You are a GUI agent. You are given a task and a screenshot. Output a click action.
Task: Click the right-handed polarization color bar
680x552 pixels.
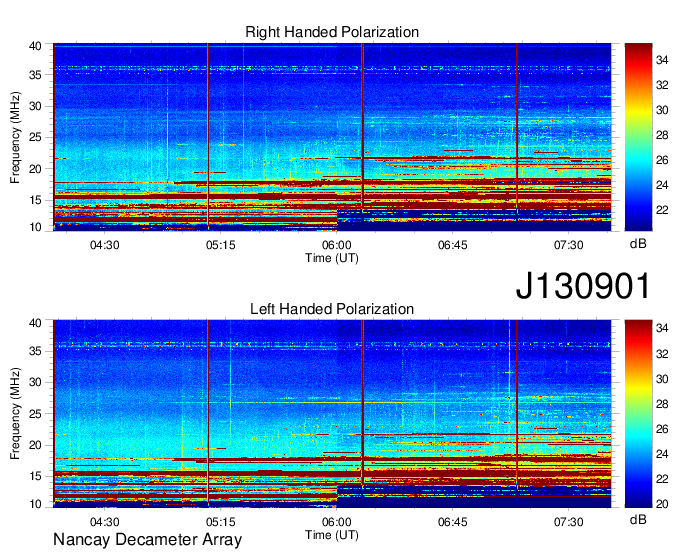point(638,137)
